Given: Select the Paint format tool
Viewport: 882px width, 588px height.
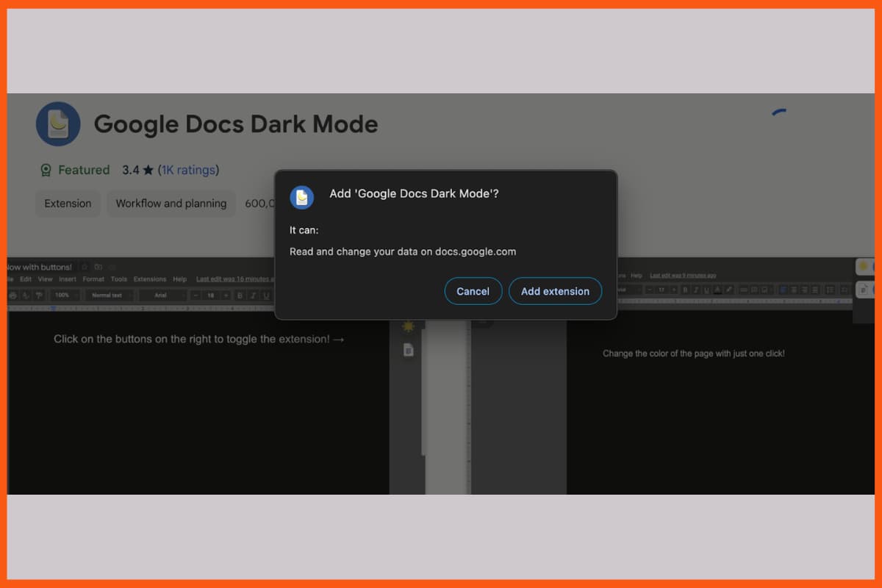Looking at the screenshot, I should (x=38, y=295).
